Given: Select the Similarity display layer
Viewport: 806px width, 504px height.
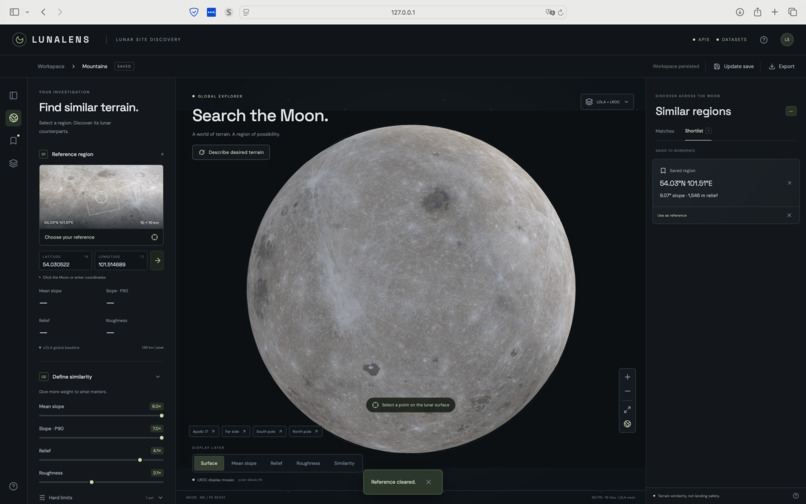Looking at the screenshot, I should coord(344,463).
